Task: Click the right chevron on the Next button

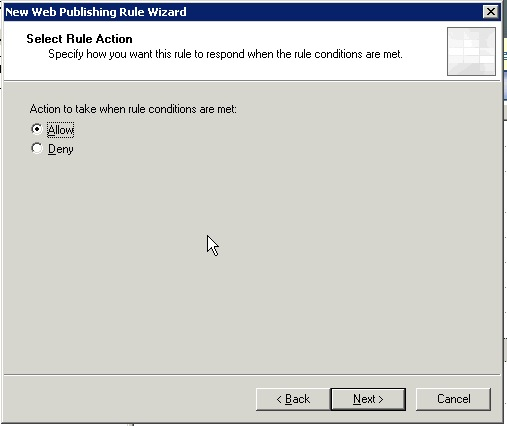Action: (x=381, y=399)
